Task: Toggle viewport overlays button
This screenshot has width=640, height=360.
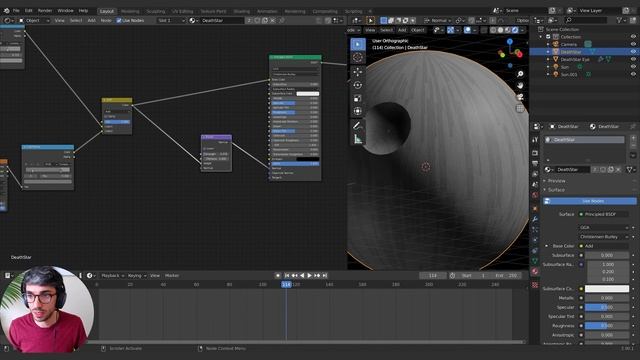Action: (x=468, y=30)
